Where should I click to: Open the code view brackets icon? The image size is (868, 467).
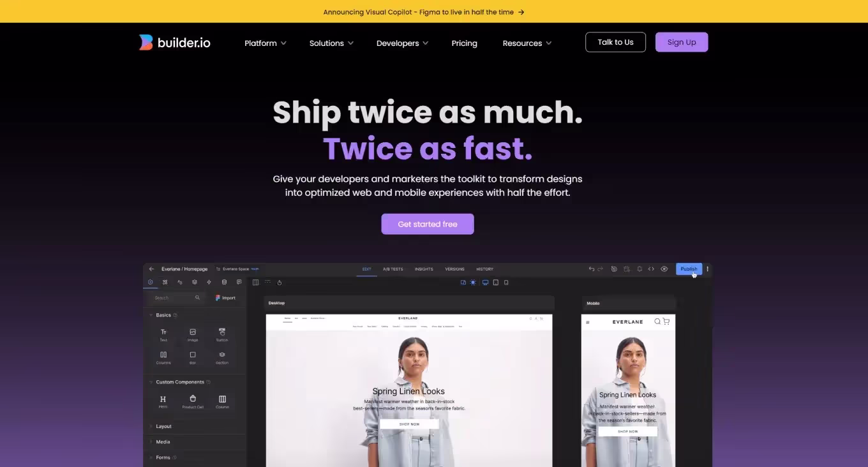651,269
